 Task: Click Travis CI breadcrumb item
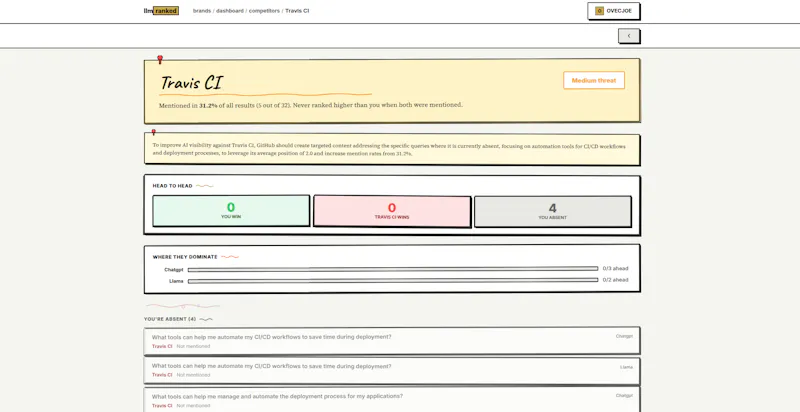(x=297, y=11)
